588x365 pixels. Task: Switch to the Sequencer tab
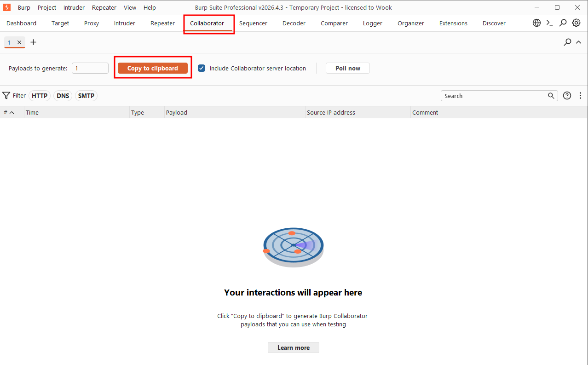(253, 23)
